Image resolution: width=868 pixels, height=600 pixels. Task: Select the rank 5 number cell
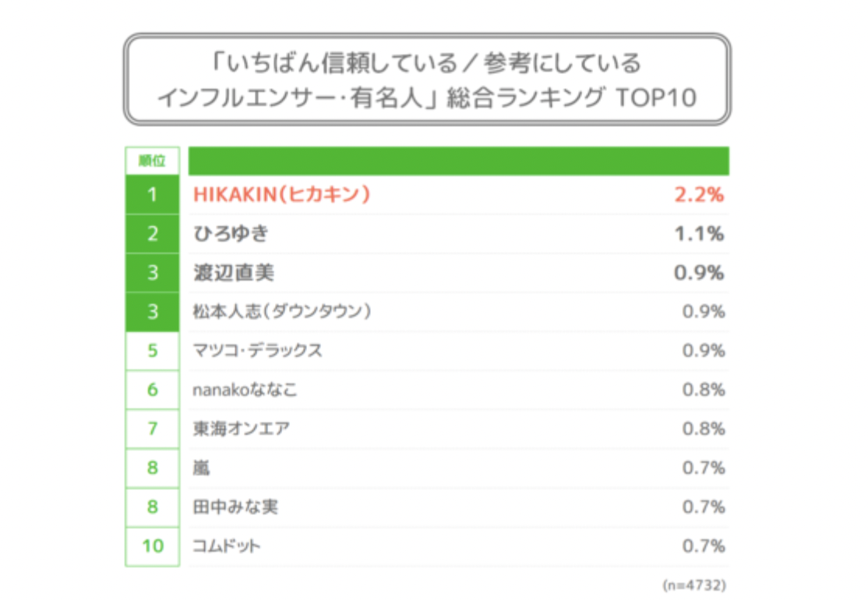(x=152, y=351)
